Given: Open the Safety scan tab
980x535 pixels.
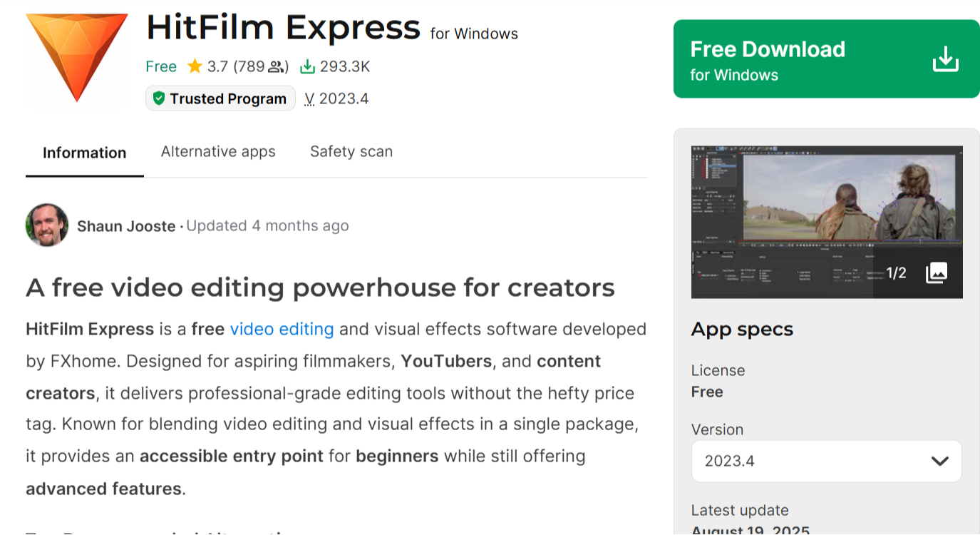Looking at the screenshot, I should coord(351,151).
